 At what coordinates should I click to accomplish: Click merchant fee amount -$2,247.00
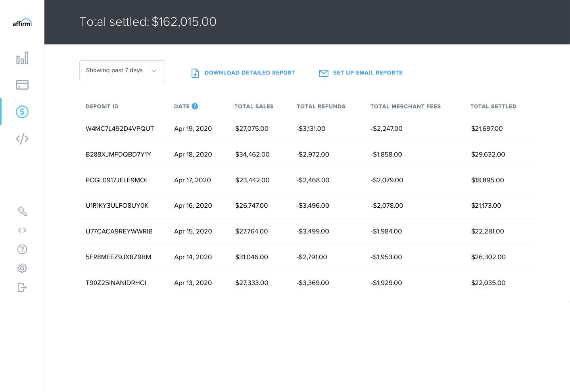click(x=387, y=129)
